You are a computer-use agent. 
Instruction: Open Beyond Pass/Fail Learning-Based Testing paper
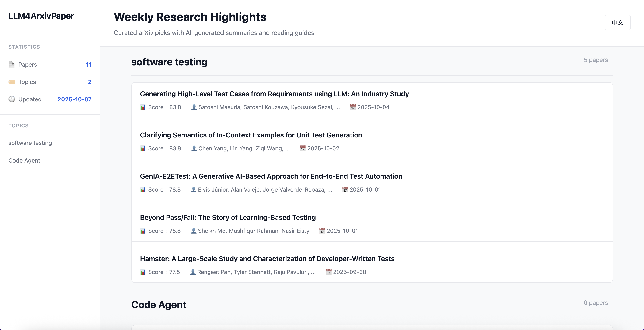tap(228, 218)
